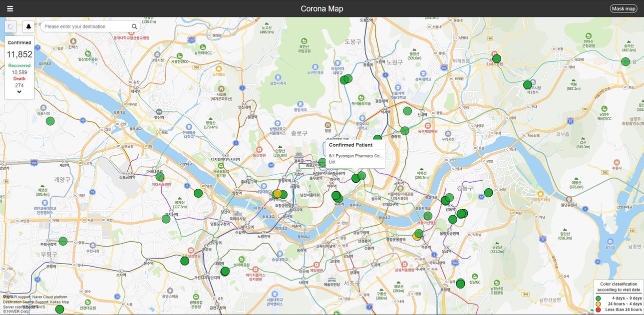Image resolution: width=644 pixels, height=315 pixels.
Task: Click the yellow 24 hours ~ 4 days swatch
Action: coord(598,304)
